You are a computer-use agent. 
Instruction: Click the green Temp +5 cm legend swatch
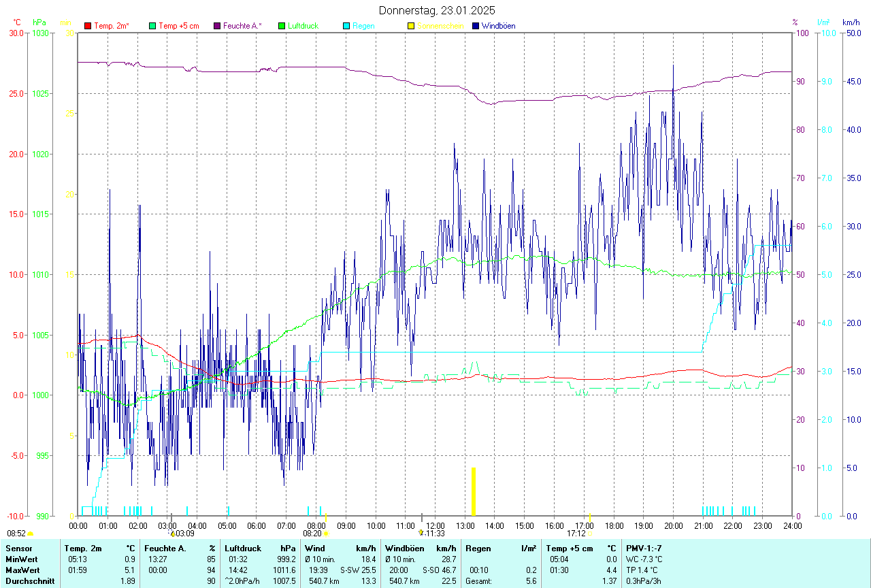pyautogui.click(x=152, y=26)
